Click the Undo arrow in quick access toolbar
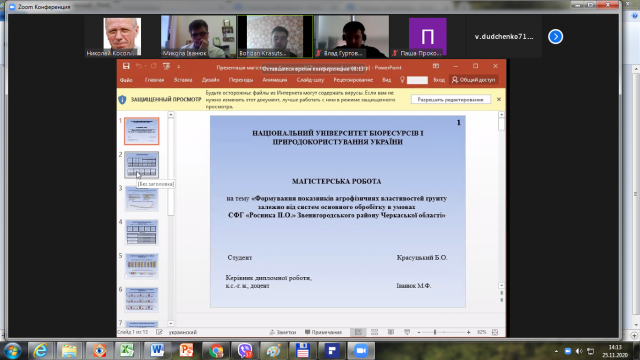Image resolution: width=640 pixels, height=360 pixels. [139, 66]
